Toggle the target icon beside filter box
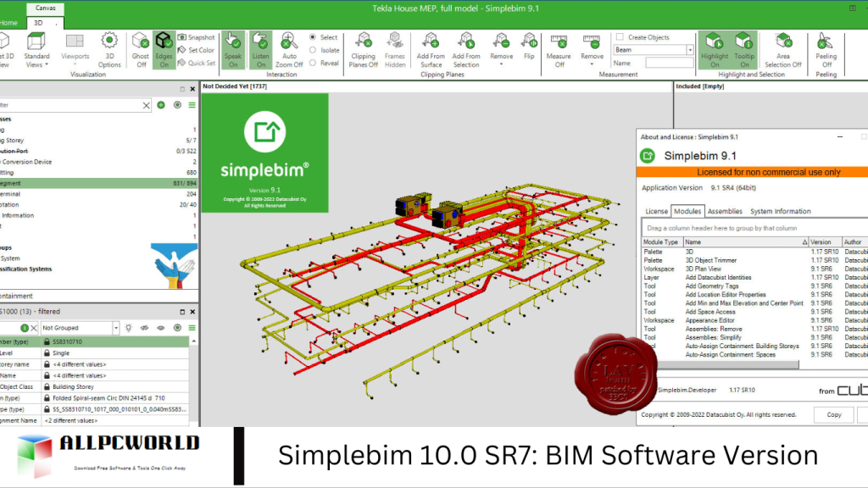The width and height of the screenshot is (868, 488). pos(177,105)
